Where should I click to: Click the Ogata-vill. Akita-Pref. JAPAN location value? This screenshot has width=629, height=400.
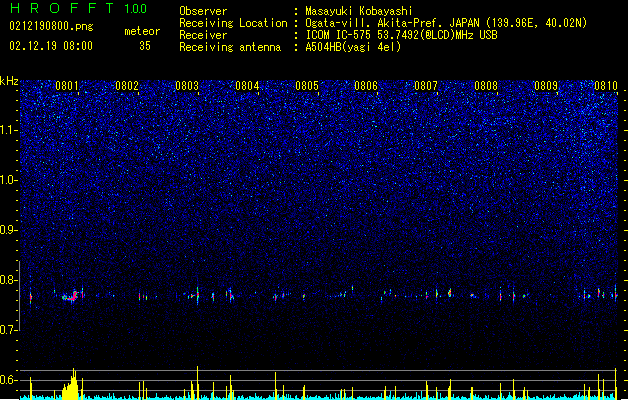point(446,23)
